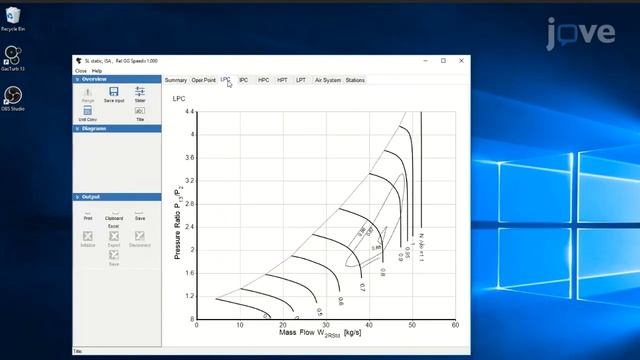The height and width of the screenshot is (360, 640).
Task: Click the window title bar text
Action: pyautogui.click(x=121, y=61)
